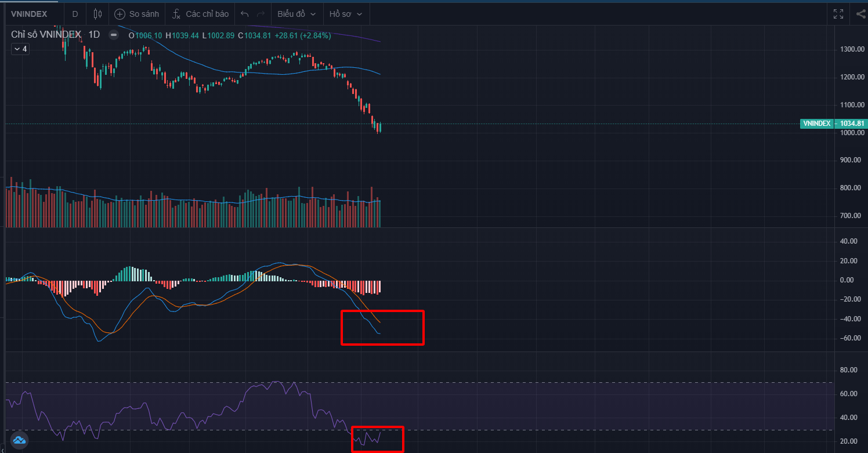Click the VNINDEX symbol search field
Screen dimensions: 868x453
coord(29,13)
